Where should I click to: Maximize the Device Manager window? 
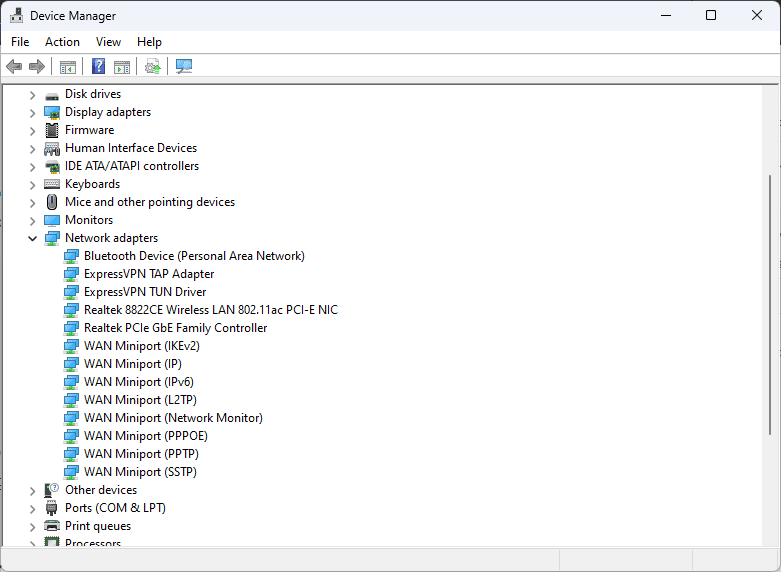[711, 15]
